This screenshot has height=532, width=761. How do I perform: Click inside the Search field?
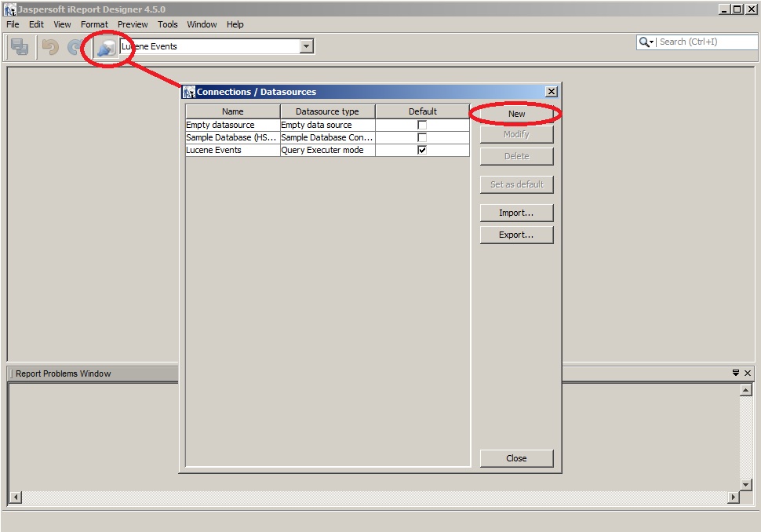tap(698, 42)
